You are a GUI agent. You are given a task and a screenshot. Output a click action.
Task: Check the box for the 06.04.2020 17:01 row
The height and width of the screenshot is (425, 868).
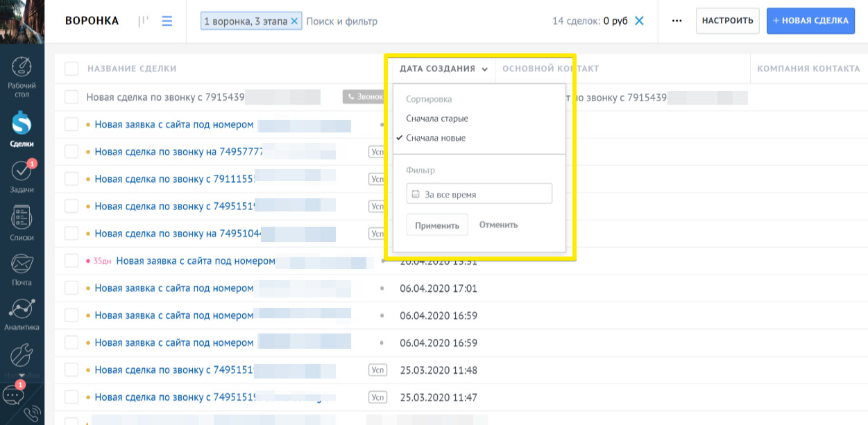(x=71, y=288)
